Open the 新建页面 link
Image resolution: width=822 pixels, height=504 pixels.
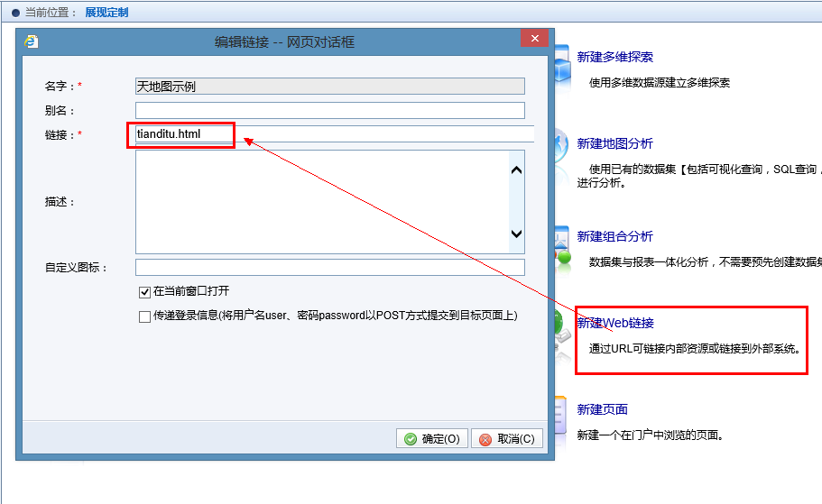(x=603, y=409)
